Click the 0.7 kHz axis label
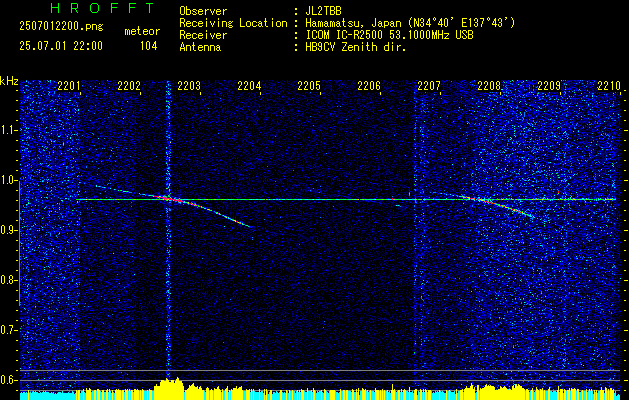 pyautogui.click(x=9, y=330)
